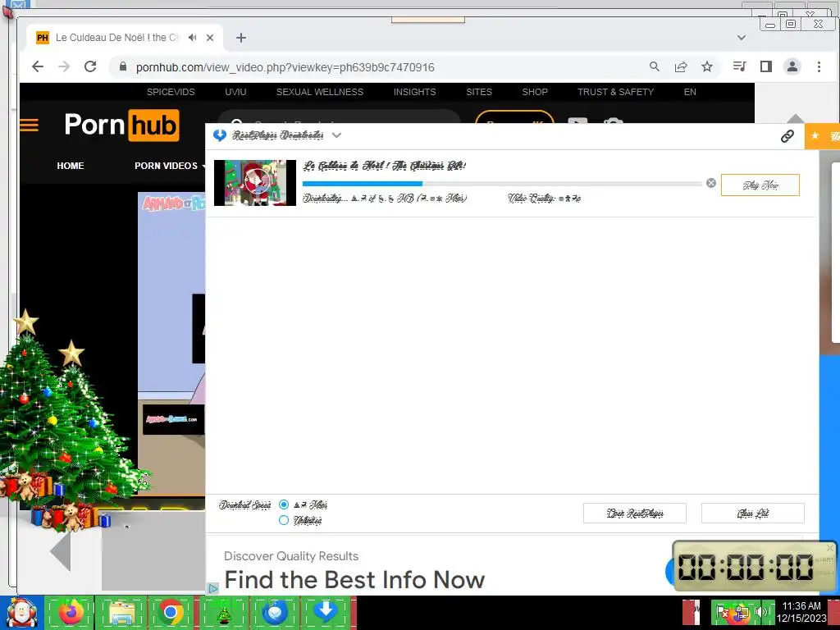Open the orange hamburger menu icon

coord(30,126)
